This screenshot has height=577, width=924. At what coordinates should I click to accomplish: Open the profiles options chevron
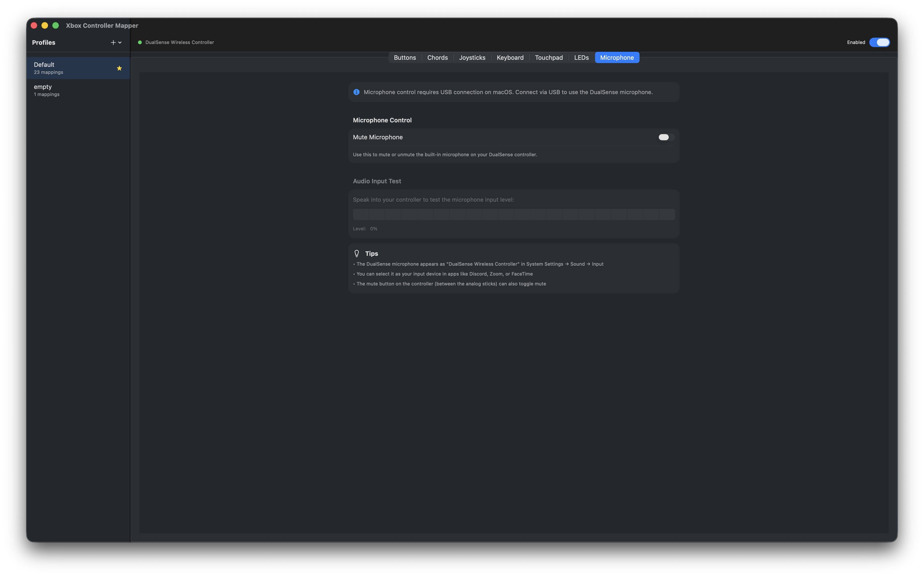pyautogui.click(x=120, y=43)
